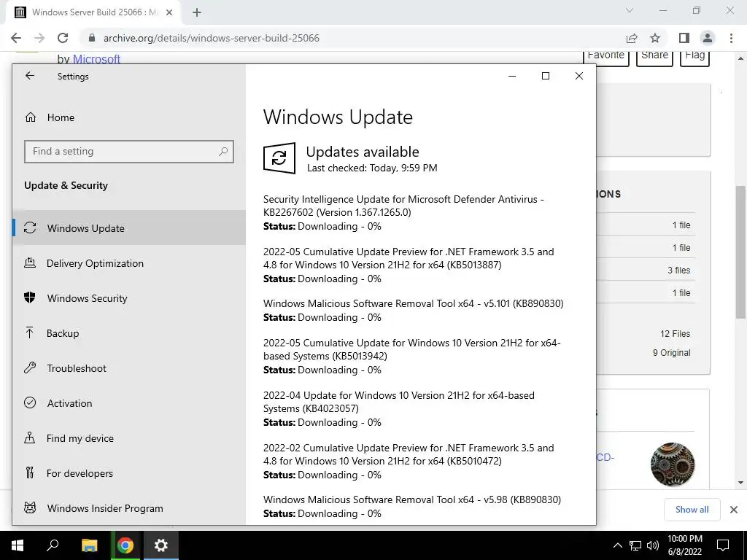Click the Backup upward arrow icon
Viewport: 747px width, 560px height.
[x=29, y=332]
